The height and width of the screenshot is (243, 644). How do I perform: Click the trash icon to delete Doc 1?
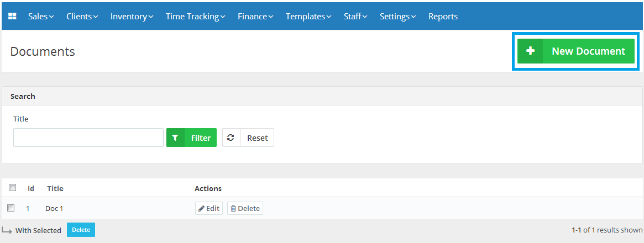(233, 209)
